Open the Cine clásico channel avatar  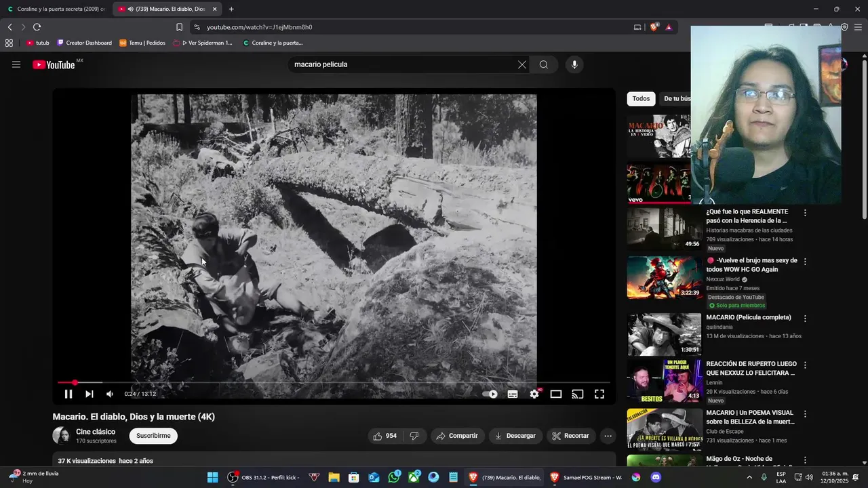(x=61, y=436)
